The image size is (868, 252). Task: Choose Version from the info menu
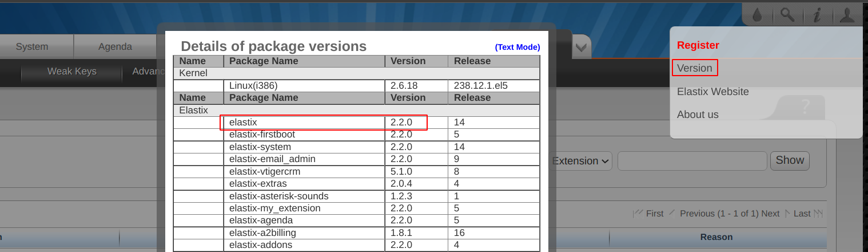(695, 68)
